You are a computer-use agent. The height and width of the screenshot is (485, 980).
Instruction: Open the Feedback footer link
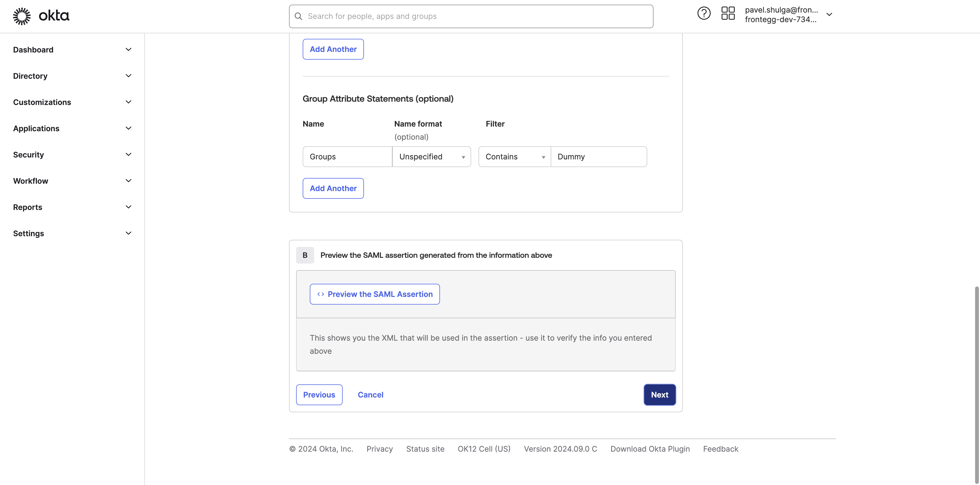tap(721, 449)
